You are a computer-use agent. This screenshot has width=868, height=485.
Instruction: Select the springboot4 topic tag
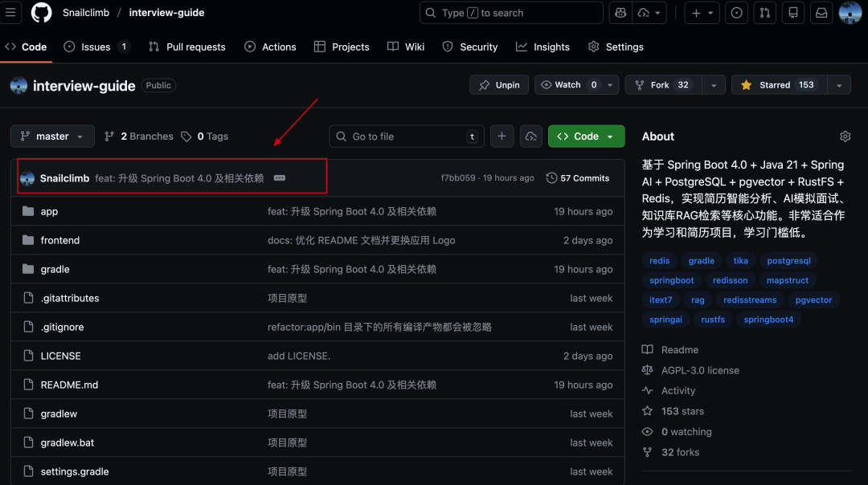(768, 320)
